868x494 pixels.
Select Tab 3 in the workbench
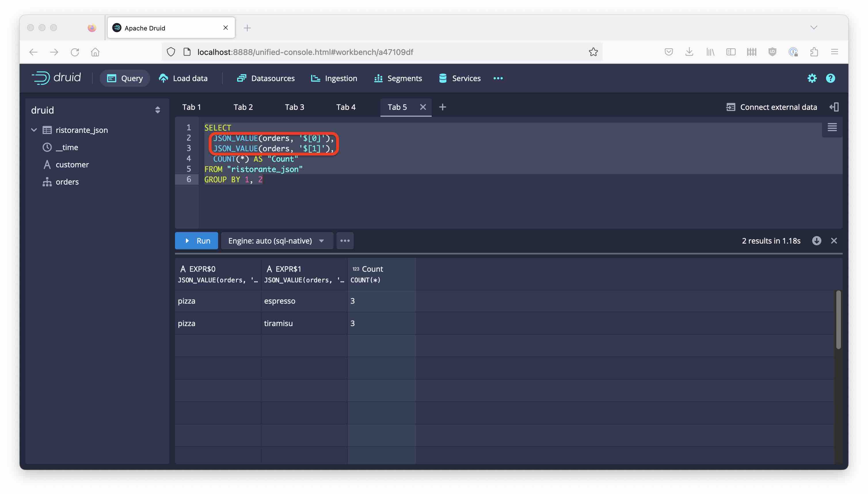pos(294,107)
